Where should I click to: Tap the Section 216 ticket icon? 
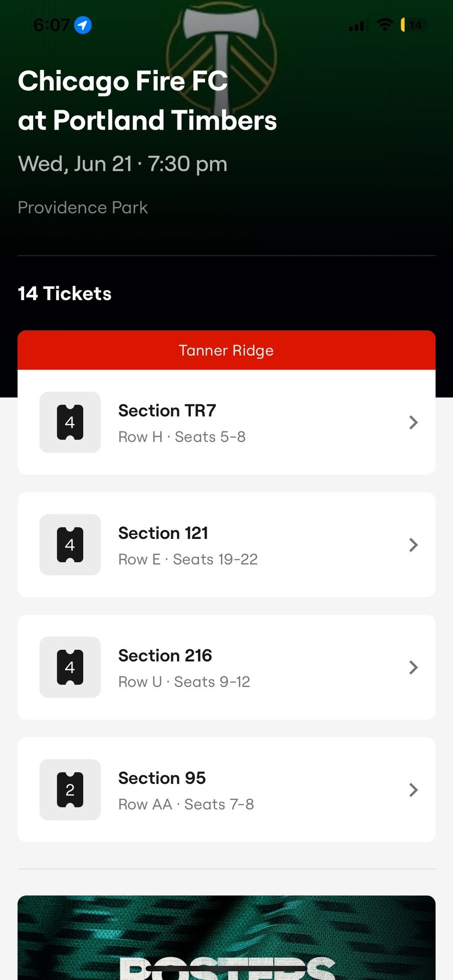pos(70,667)
